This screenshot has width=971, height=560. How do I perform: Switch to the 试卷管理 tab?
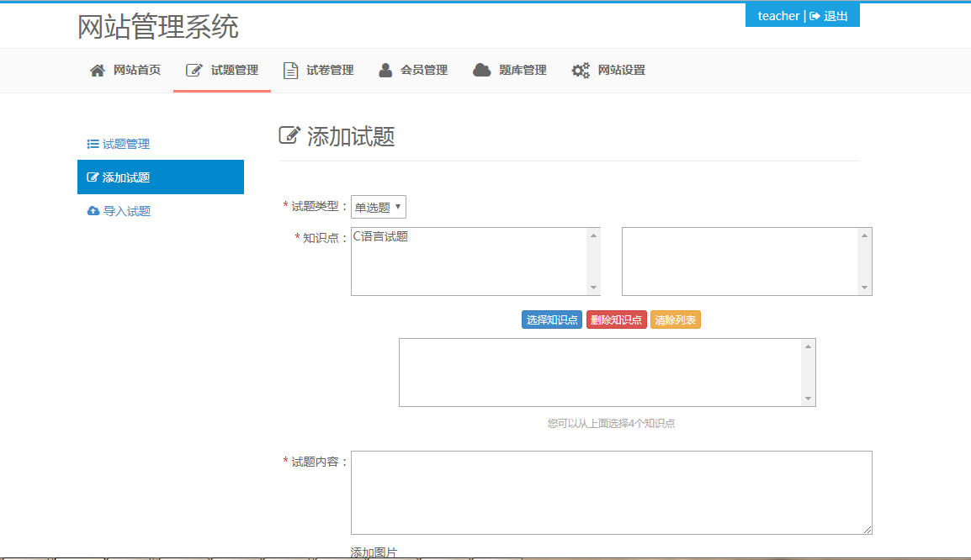click(318, 71)
